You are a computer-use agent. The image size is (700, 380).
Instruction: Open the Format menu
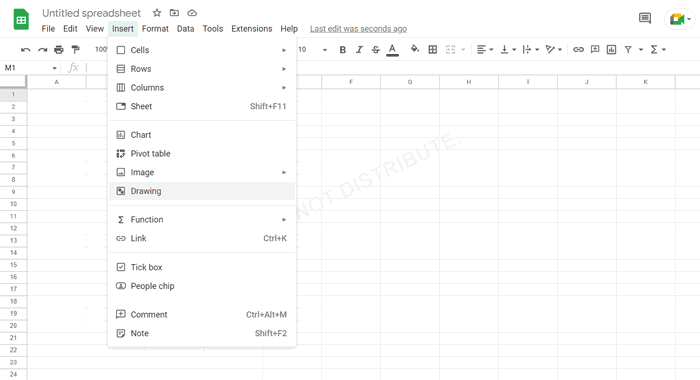pos(155,29)
